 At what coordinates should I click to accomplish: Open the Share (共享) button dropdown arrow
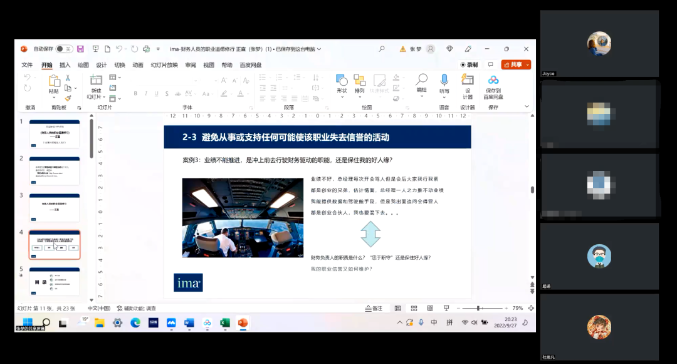point(528,65)
